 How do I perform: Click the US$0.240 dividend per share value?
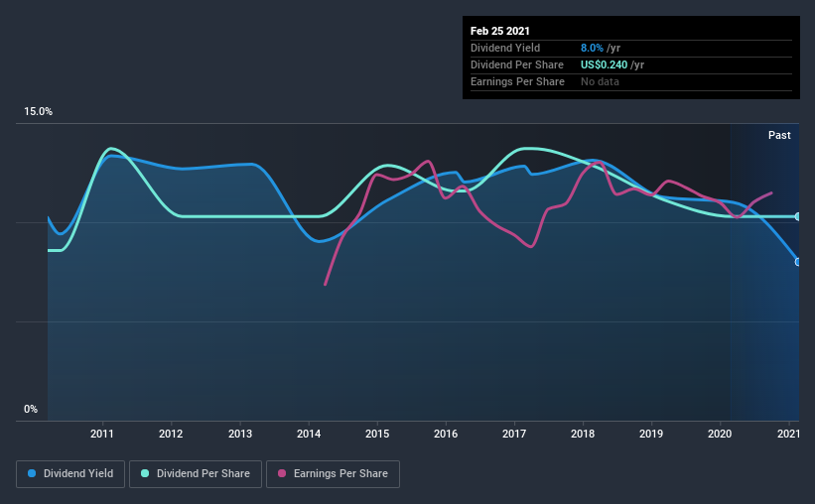604,64
